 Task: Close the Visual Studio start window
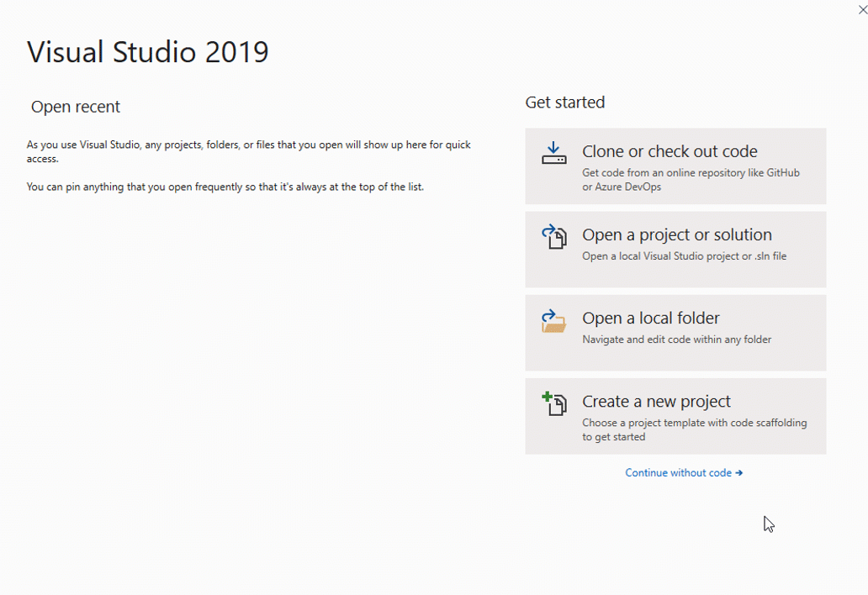coord(862,9)
